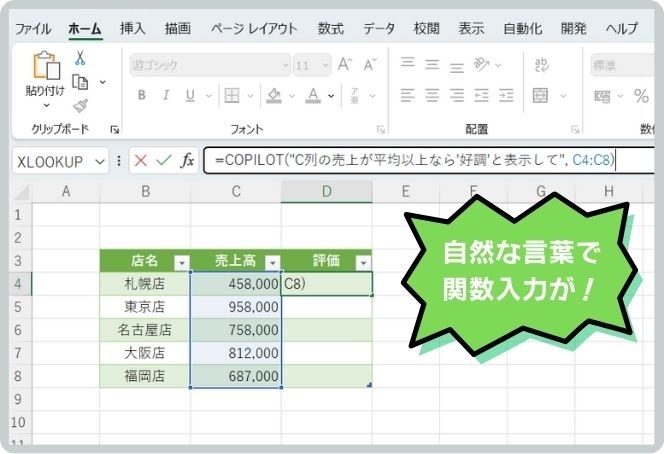Screen dimensions: 664x454
Task: Click the Increase Font Size icon
Action: (x=345, y=65)
